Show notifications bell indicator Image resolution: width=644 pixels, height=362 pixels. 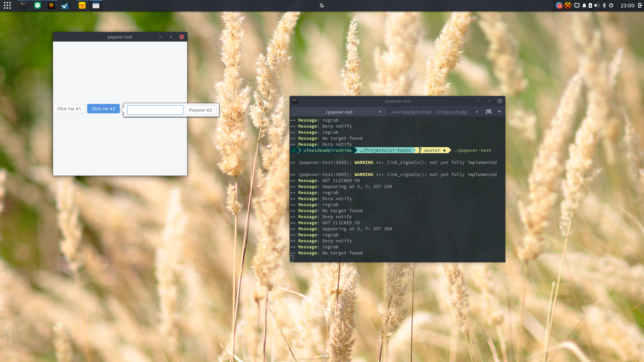tap(584, 5)
